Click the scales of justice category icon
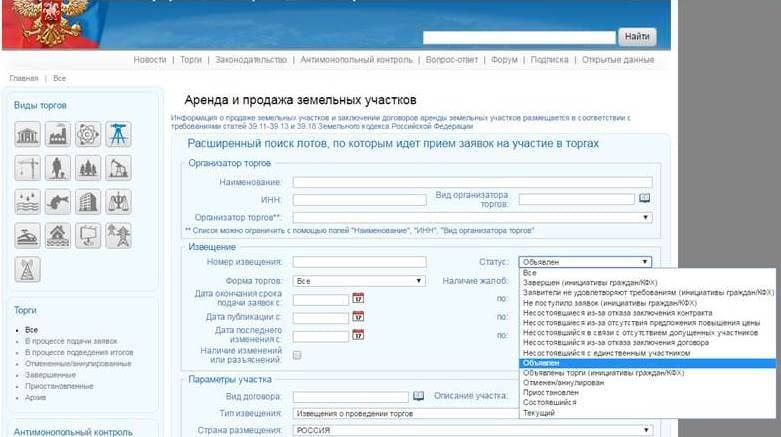The height and width of the screenshot is (437, 781). click(x=119, y=201)
